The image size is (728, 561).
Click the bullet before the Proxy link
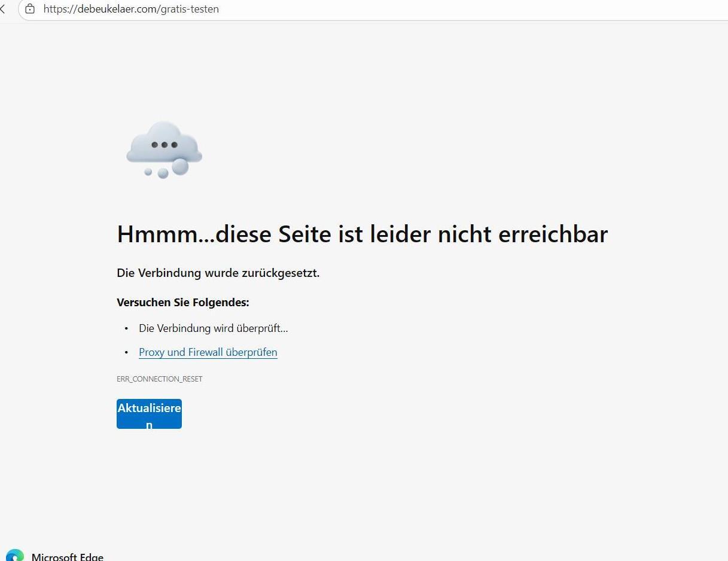coord(126,352)
